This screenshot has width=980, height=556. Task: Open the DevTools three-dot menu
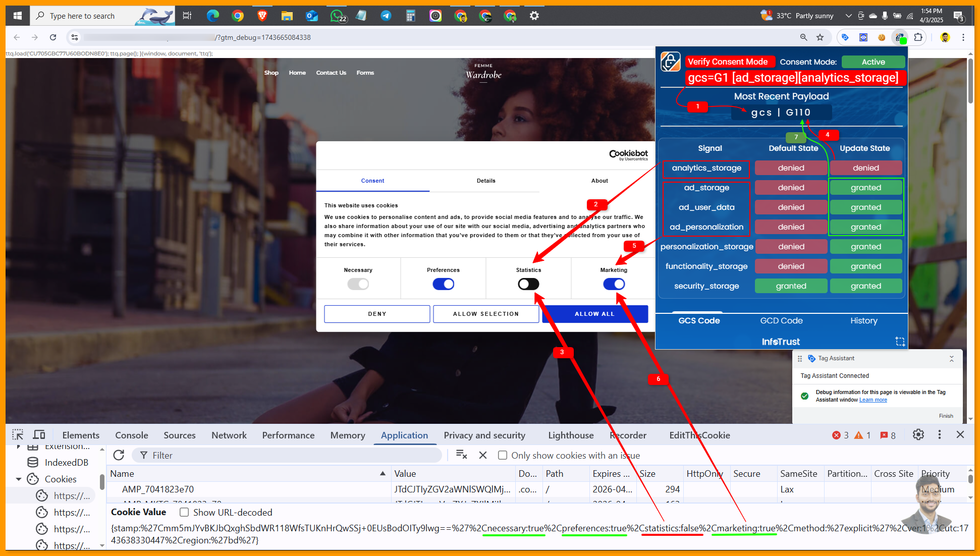(939, 435)
